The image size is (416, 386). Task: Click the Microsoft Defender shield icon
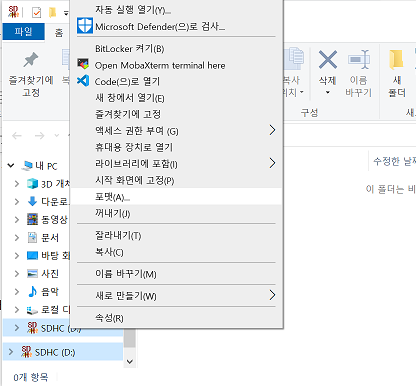[x=85, y=26]
